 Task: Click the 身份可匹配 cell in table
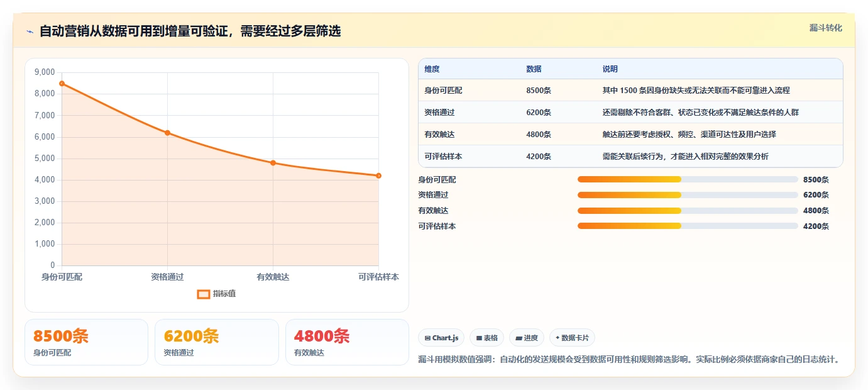pyautogui.click(x=443, y=91)
